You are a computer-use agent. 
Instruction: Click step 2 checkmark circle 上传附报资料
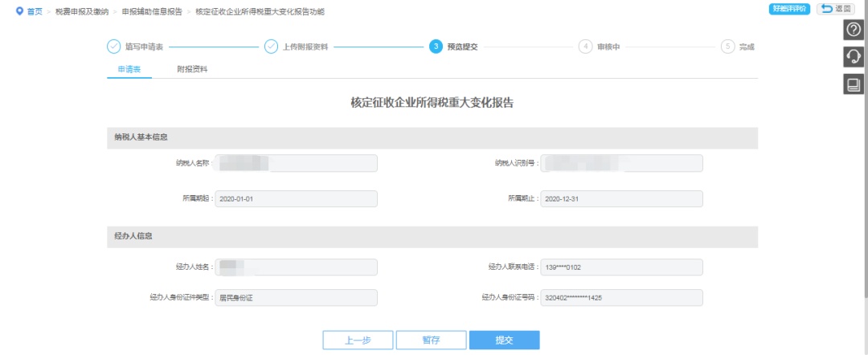[272, 47]
